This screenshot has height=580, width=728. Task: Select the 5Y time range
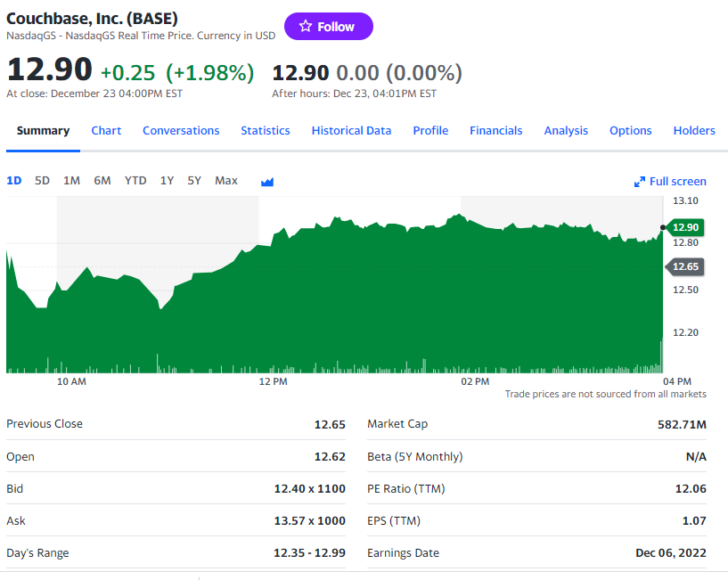tap(194, 181)
